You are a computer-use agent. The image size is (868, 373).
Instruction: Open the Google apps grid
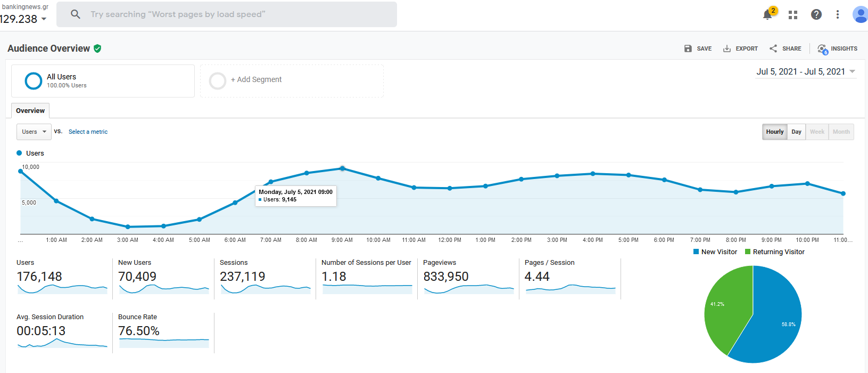(793, 15)
